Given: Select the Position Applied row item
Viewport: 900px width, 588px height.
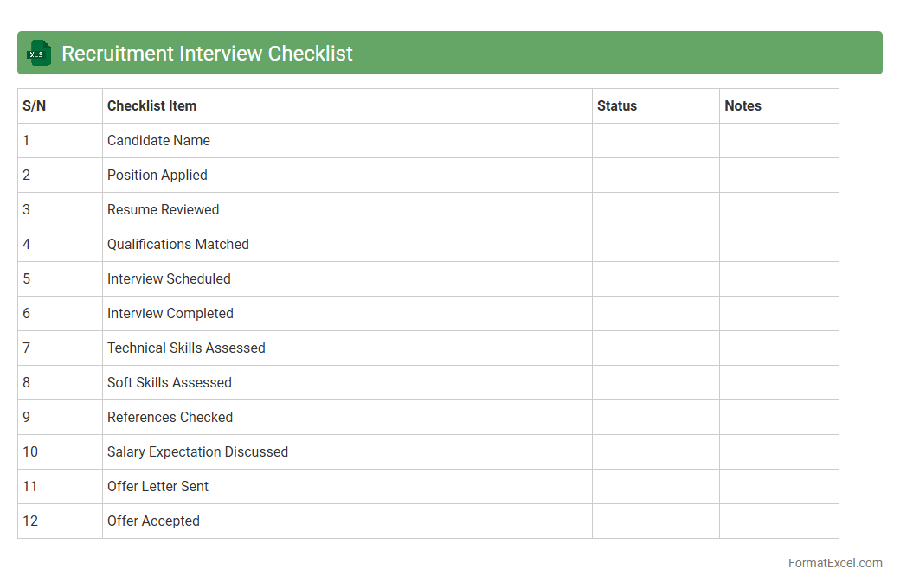Looking at the screenshot, I should pyautogui.click(x=157, y=176).
